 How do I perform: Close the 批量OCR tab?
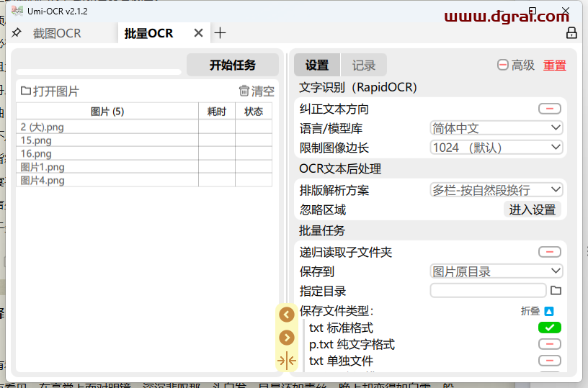pos(198,33)
